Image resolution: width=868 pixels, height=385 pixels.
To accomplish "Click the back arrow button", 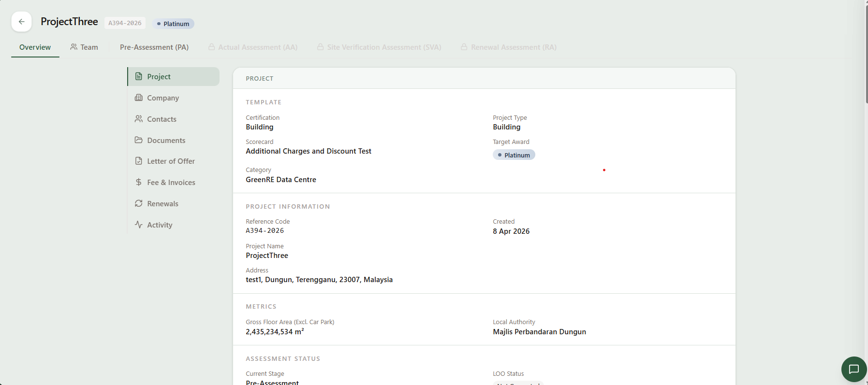I will point(22,22).
